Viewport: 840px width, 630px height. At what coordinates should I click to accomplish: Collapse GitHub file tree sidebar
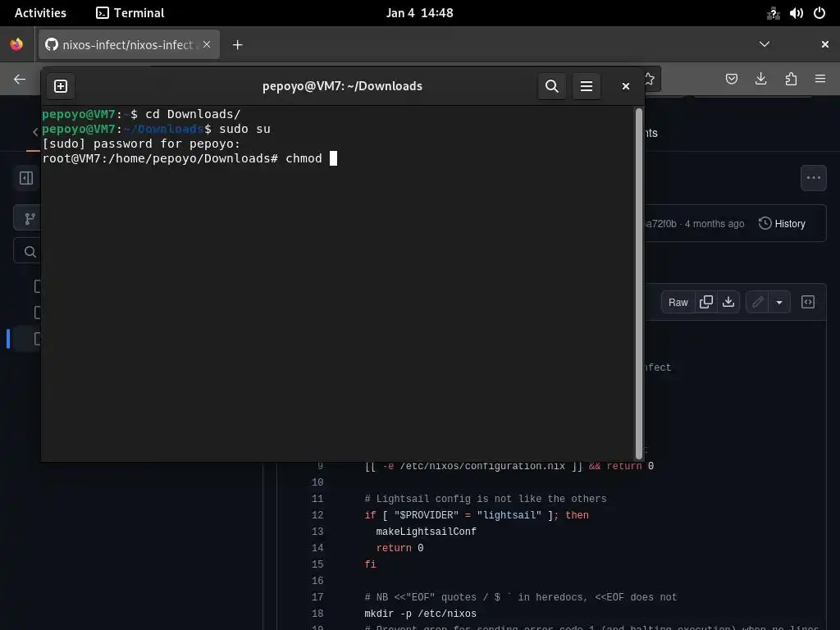[26, 178]
